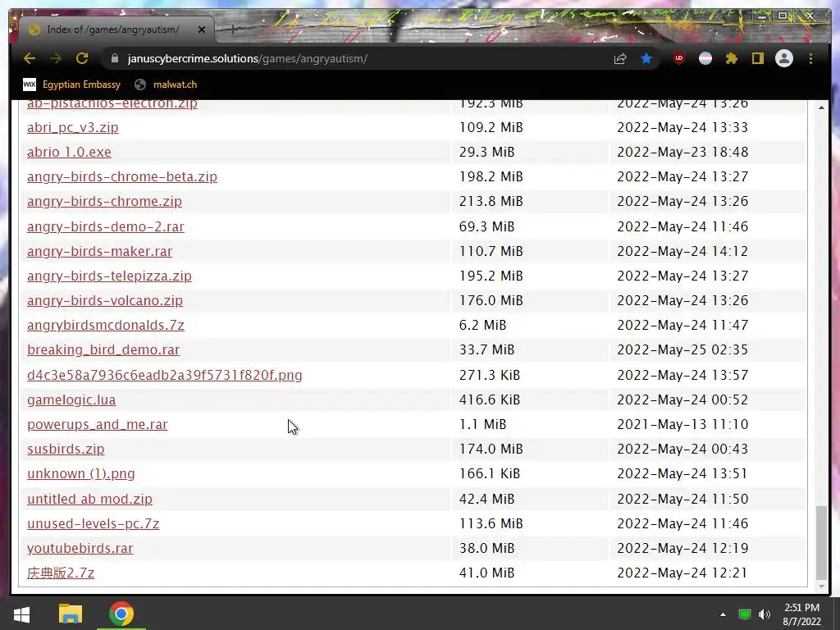The width and height of the screenshot is (840, 630).
Task: Download powerups_and_me.rar
Action: point(98,424)
